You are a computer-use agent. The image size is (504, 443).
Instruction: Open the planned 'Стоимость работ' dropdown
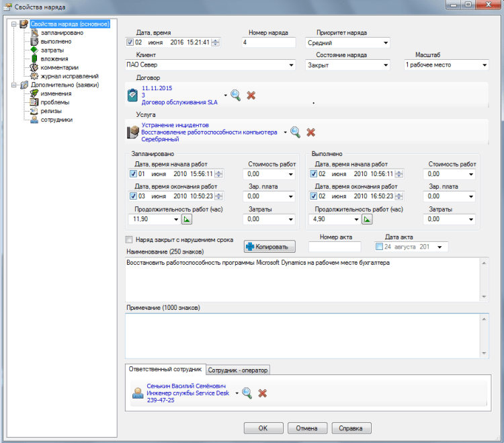coord(290,174)
